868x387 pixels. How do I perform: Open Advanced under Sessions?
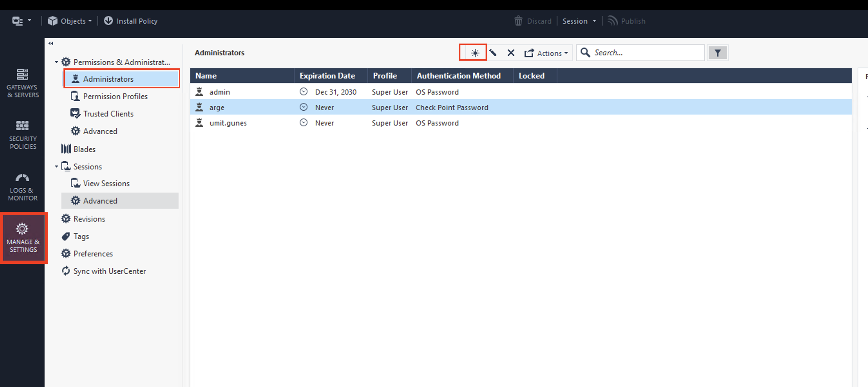click(x=120, y=201)
